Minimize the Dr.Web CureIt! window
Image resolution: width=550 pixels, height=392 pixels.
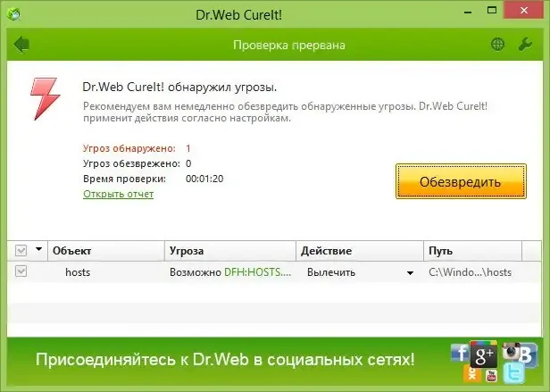point(468,12)
